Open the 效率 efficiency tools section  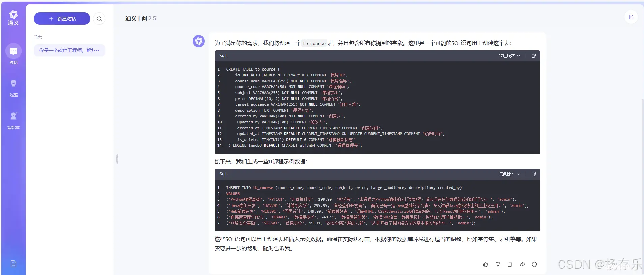click(13, 88)
